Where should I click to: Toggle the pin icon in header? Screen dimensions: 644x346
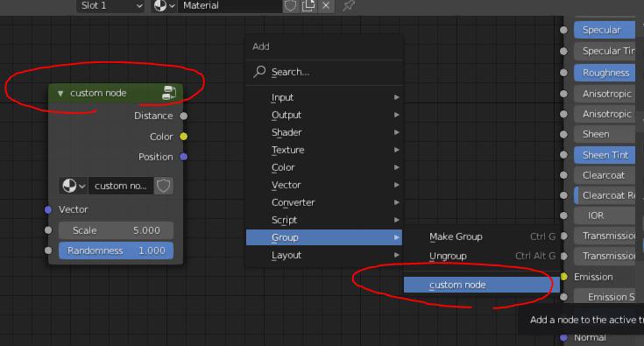pos(349,6)
